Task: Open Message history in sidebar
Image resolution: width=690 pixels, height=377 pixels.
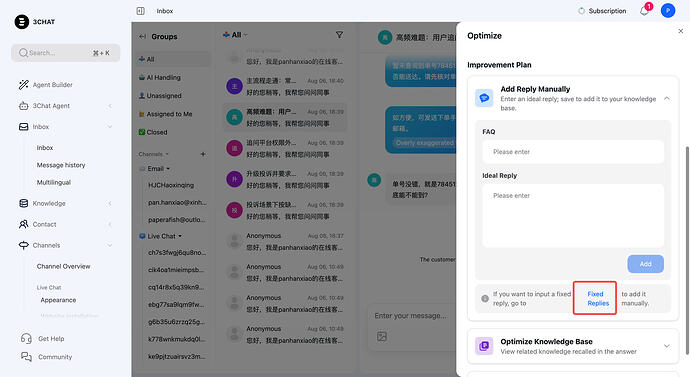Action: coord(61,165)
